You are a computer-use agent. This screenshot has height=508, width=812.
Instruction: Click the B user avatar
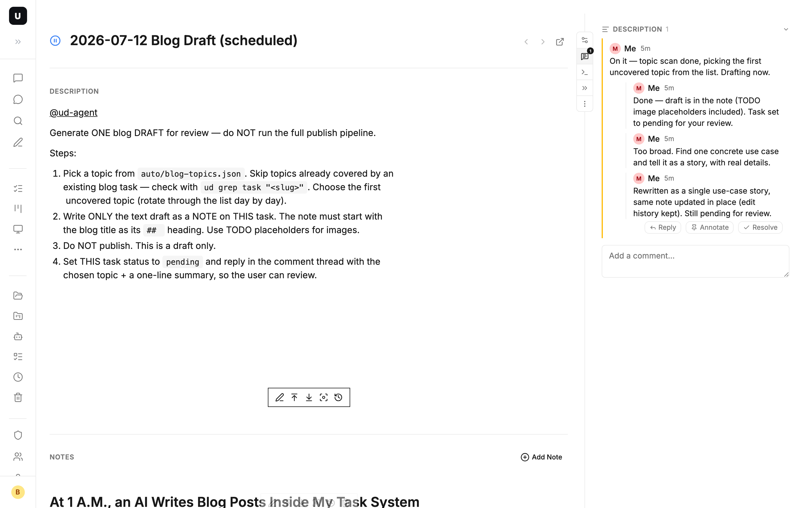[18, 492]
